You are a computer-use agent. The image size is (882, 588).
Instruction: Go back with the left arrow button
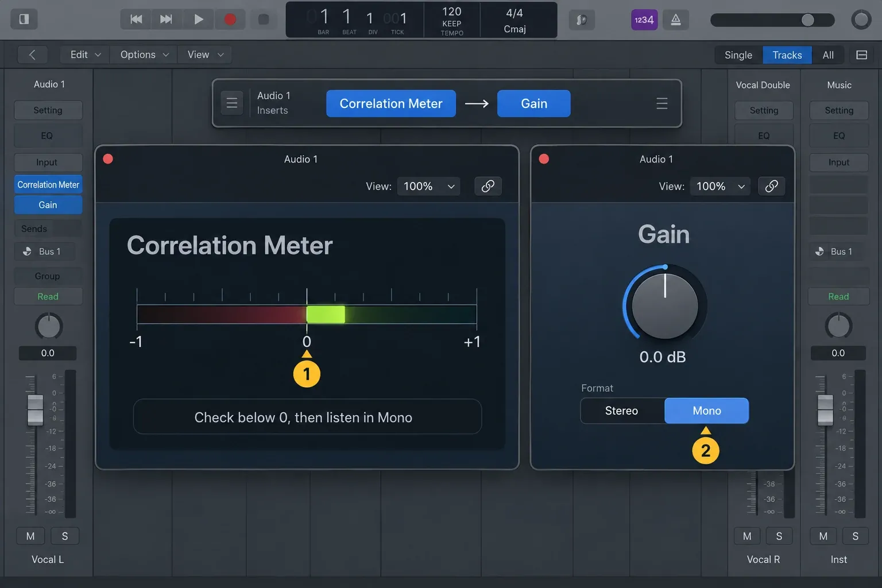coord(32,55)
